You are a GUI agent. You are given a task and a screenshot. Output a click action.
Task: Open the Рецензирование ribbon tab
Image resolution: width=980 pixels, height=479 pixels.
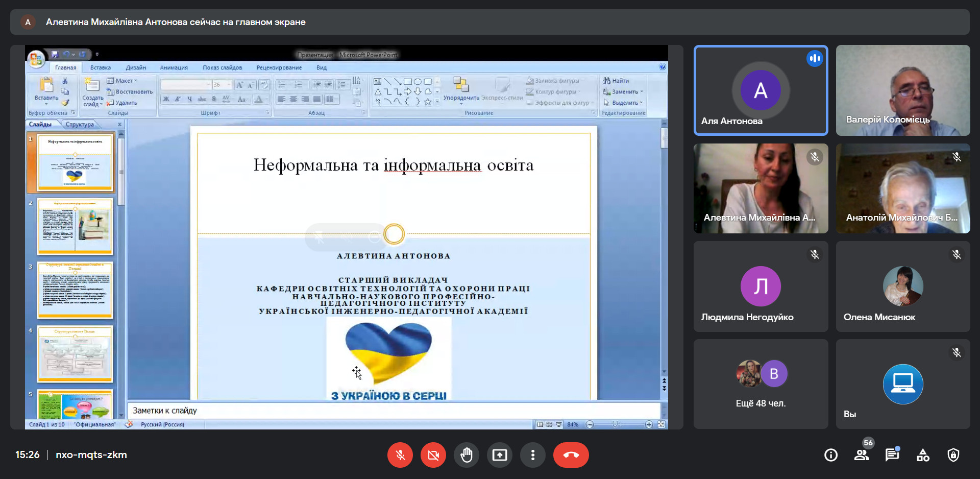coord(279,67)
